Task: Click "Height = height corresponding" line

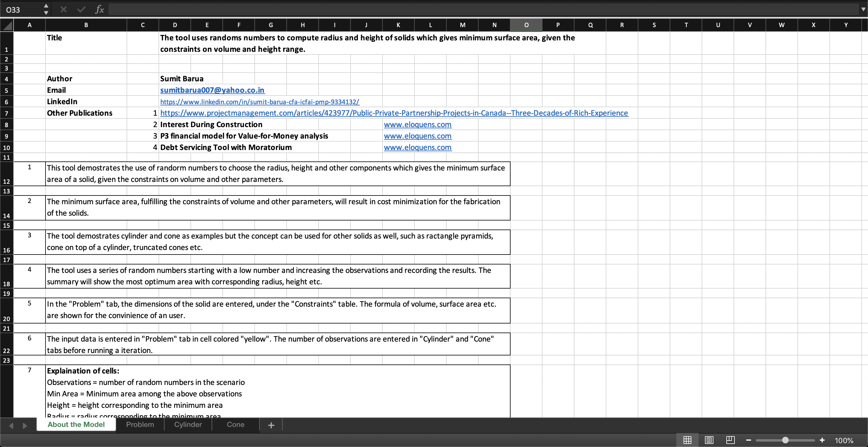Action: coord(134,405)
